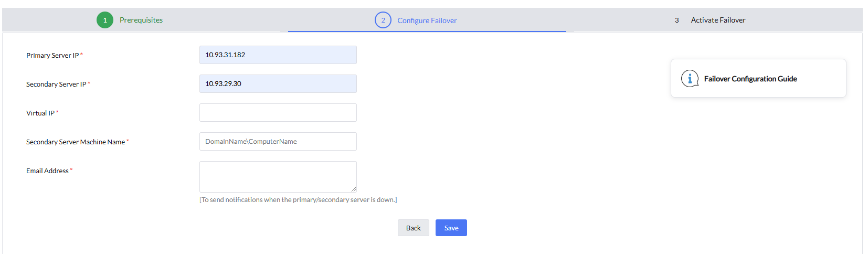The height and width of the screenshot is (254, 868).
Task: Click the Primary Server IP label
Action: (x=52, y=56)
